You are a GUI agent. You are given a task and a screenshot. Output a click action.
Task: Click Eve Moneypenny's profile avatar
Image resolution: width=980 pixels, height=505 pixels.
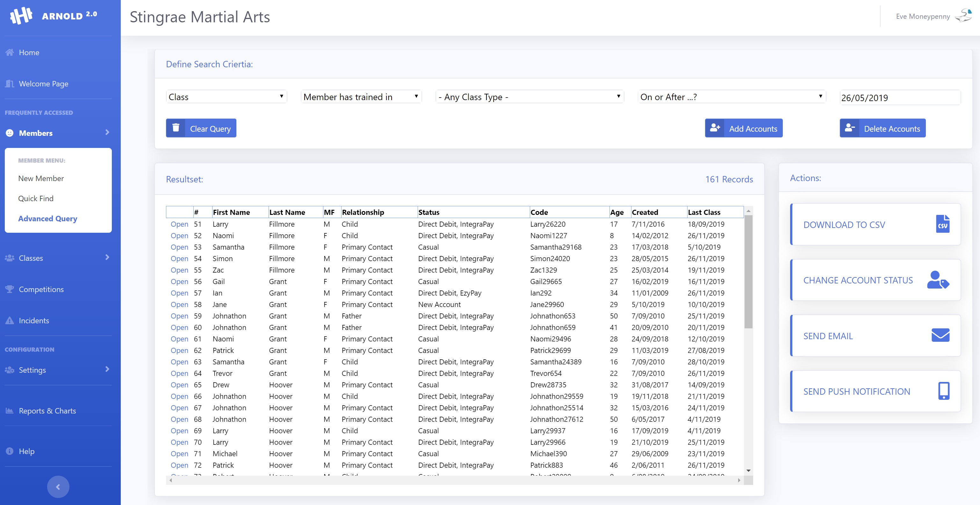pyautogui.click(x=964, y=16)
